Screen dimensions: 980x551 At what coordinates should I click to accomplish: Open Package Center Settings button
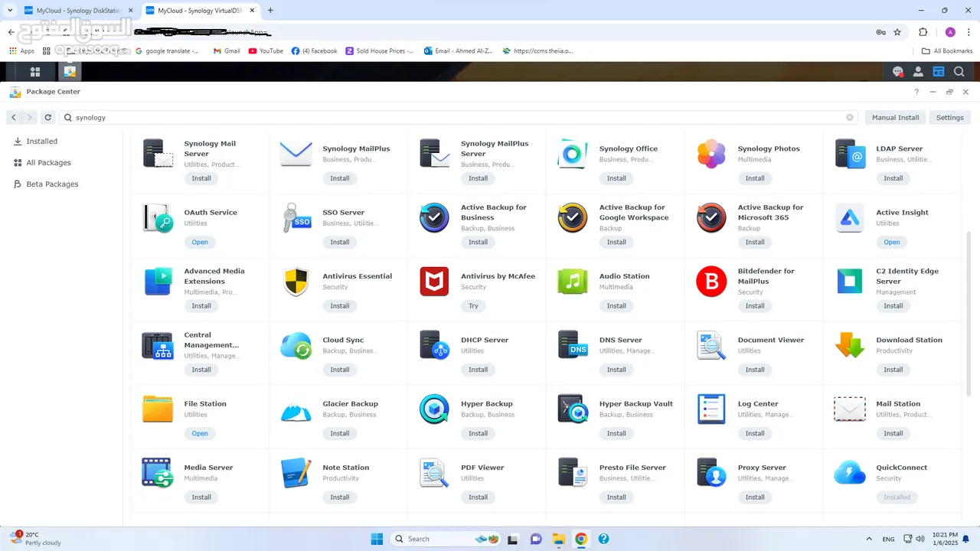949,117
